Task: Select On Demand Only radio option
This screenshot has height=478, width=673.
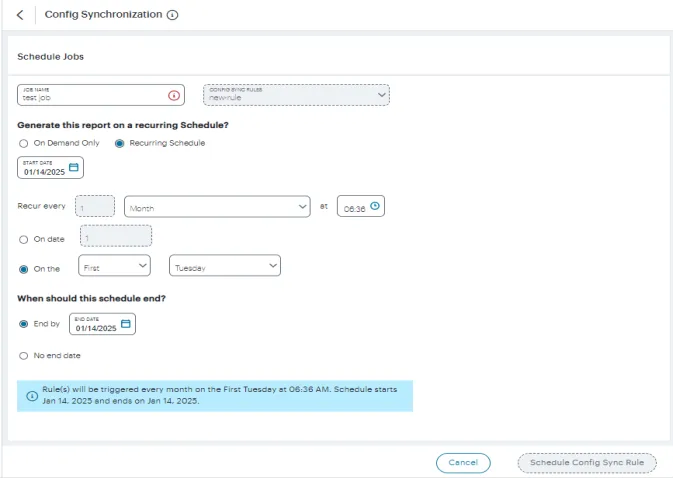Action: [24, 143]
